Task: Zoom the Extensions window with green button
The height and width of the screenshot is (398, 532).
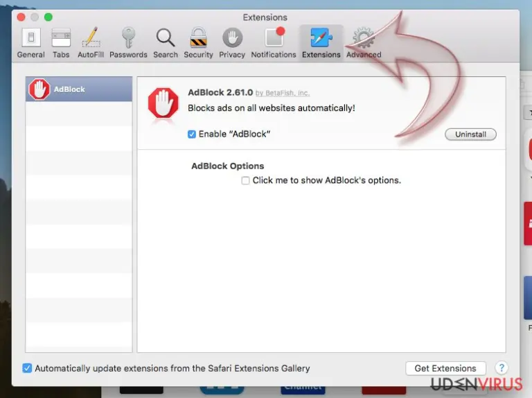Action: point(48,17)
